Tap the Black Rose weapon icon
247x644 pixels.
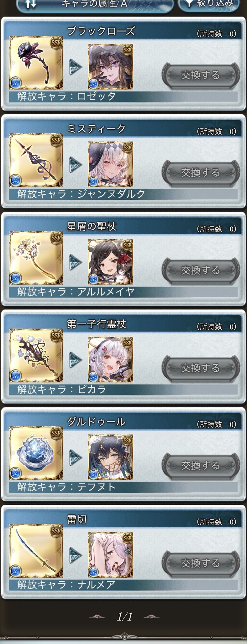pos(36,63)
